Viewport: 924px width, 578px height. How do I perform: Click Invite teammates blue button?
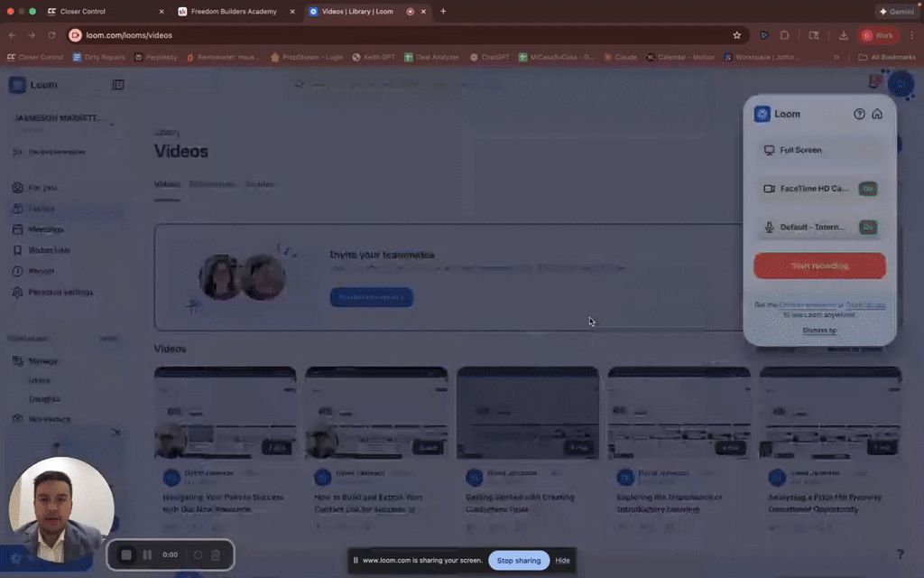coord(371,297)
